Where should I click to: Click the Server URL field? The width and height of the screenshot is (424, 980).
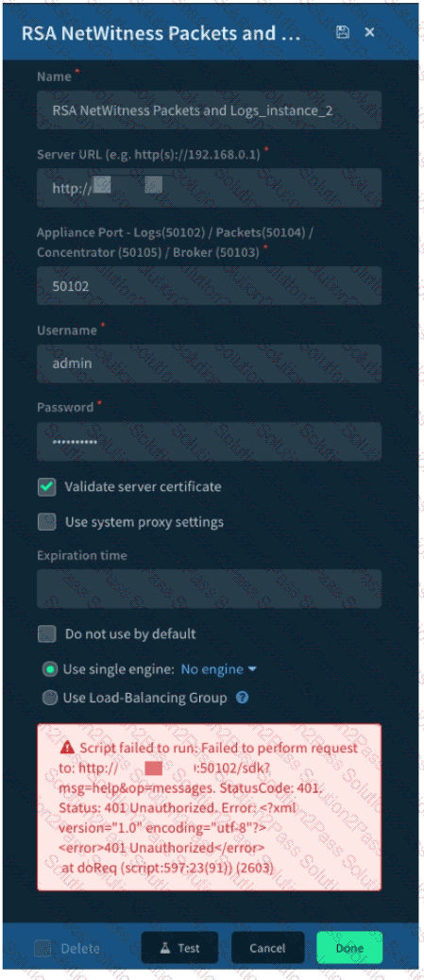pos(209,188)
